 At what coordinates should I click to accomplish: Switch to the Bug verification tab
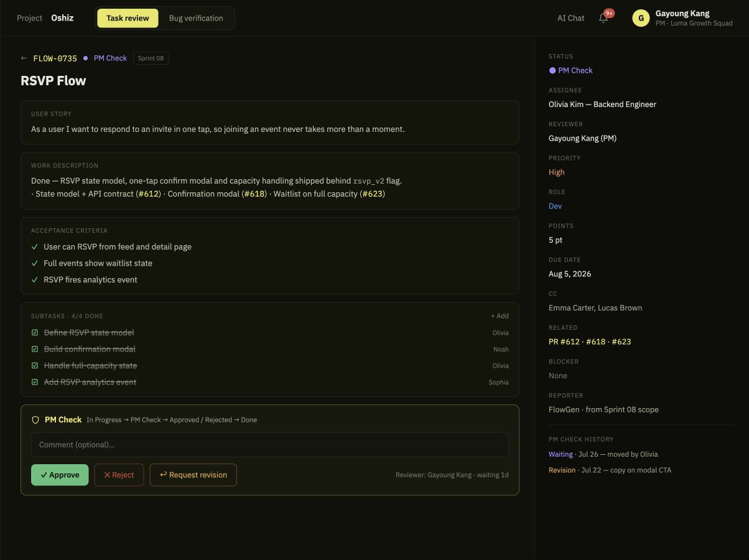point(196,18)
